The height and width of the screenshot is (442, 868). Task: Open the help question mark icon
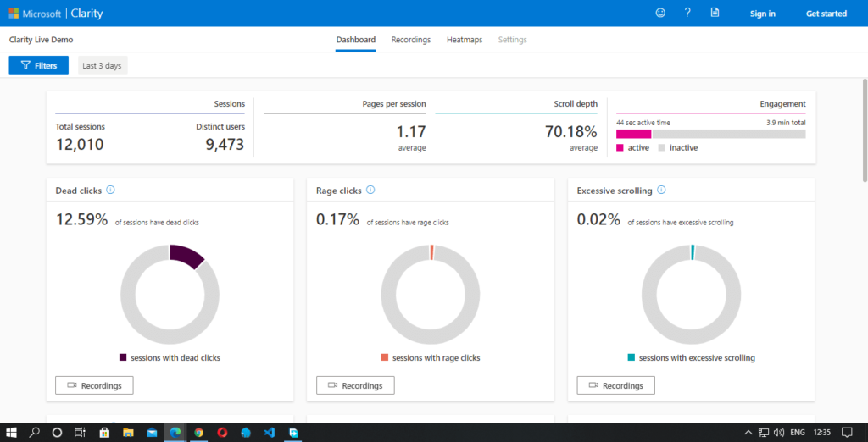(x=687, y=13)
